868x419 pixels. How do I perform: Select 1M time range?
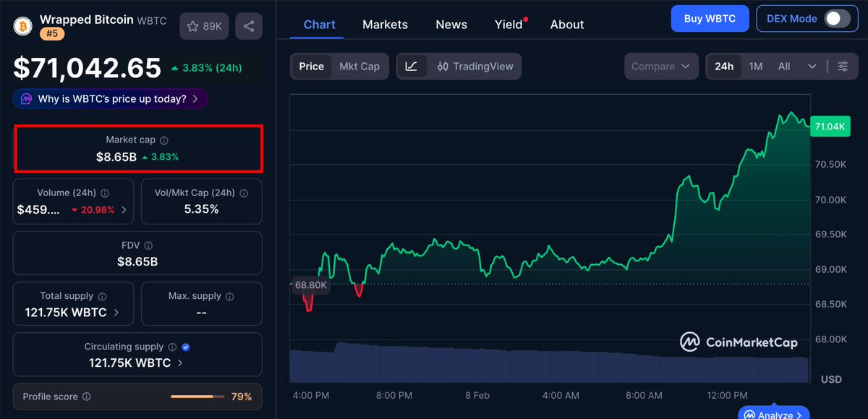(756, 67)
